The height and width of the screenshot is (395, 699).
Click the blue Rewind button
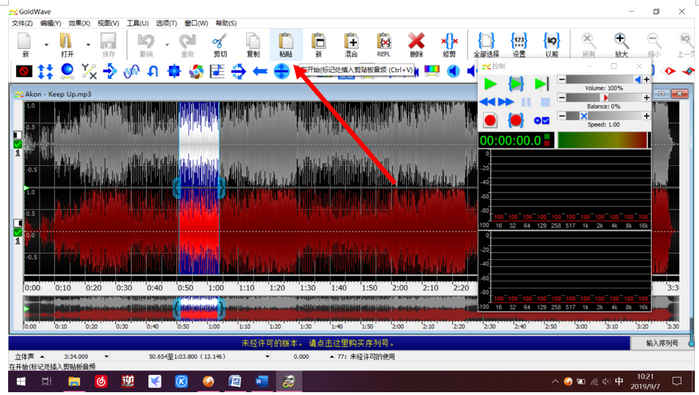[487, 102]
